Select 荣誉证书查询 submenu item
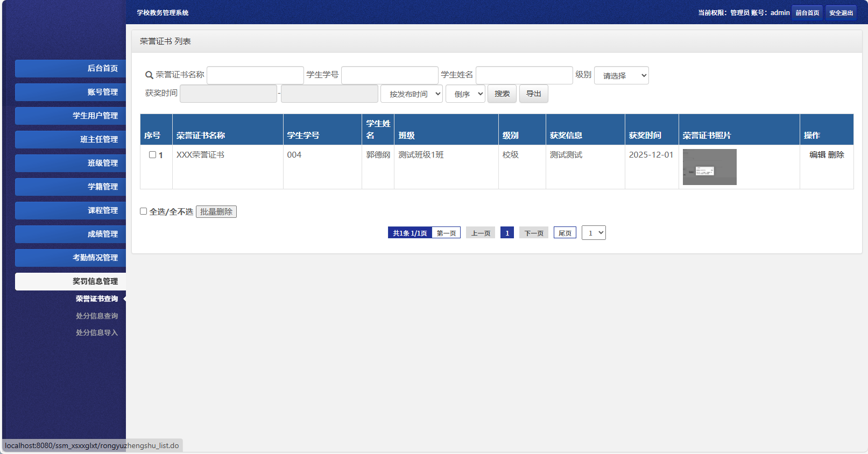 pos(97,299)
